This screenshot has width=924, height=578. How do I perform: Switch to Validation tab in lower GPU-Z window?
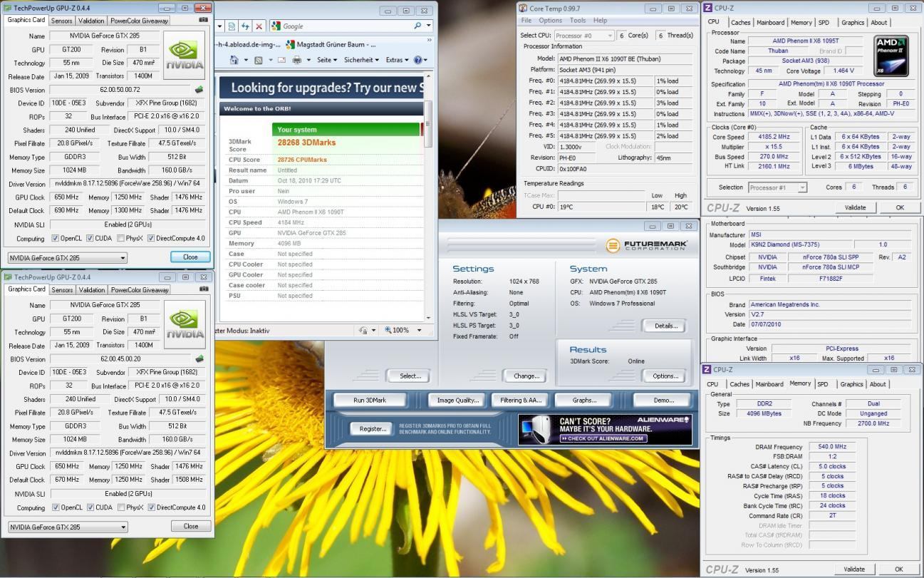(91, 290)
